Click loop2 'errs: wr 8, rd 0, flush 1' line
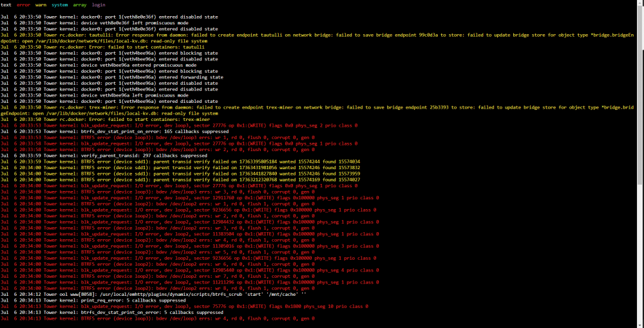 point(158,288)
